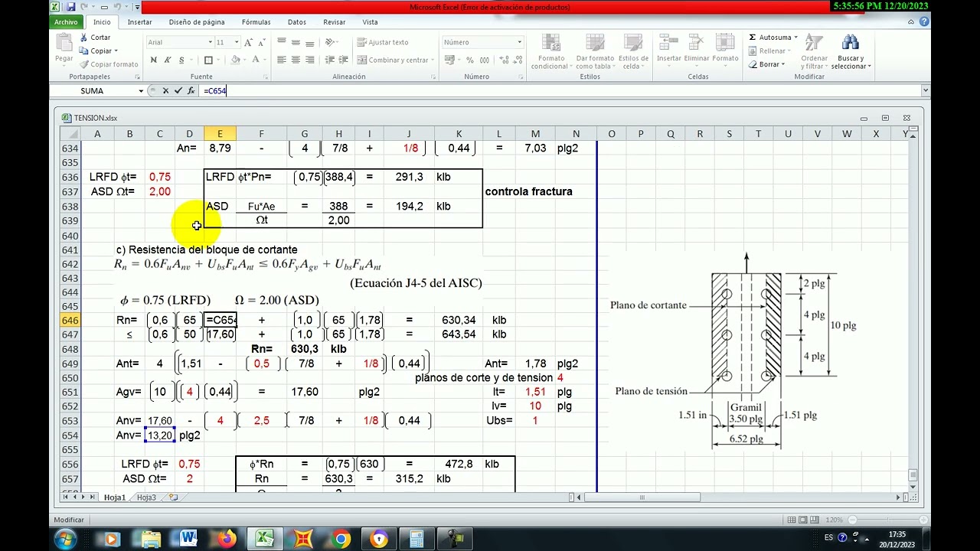Open Buscar y seleccionar menu
The width and height of the screenshot is (980, 551).
click(851, 51)
